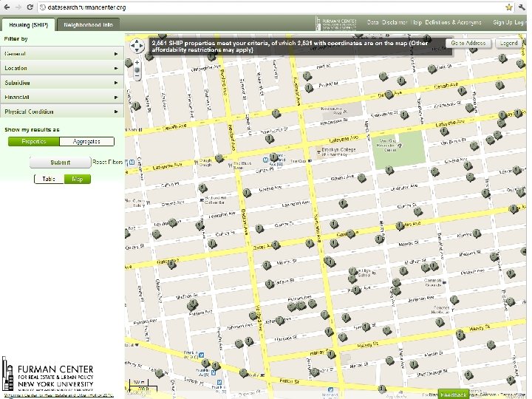The height and width of the screenshot is (399, 532).
Task: Open the browser wrench settings menu
Action: [522, 7]
